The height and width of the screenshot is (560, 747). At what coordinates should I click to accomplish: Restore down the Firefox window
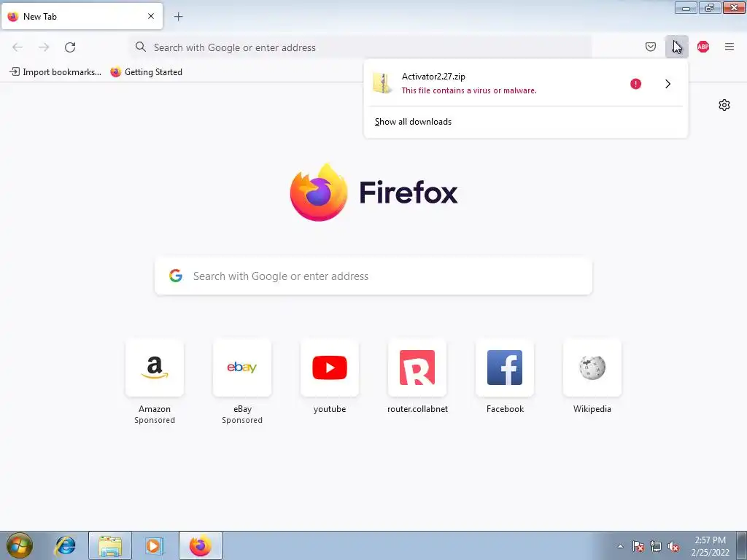tap(709, 7)
